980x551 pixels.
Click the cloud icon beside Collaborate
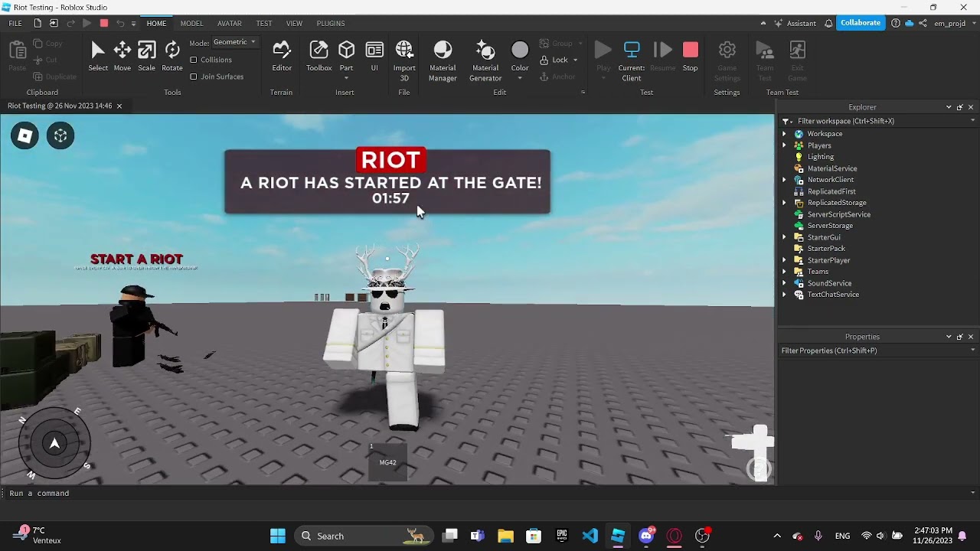tap(909, 23)
